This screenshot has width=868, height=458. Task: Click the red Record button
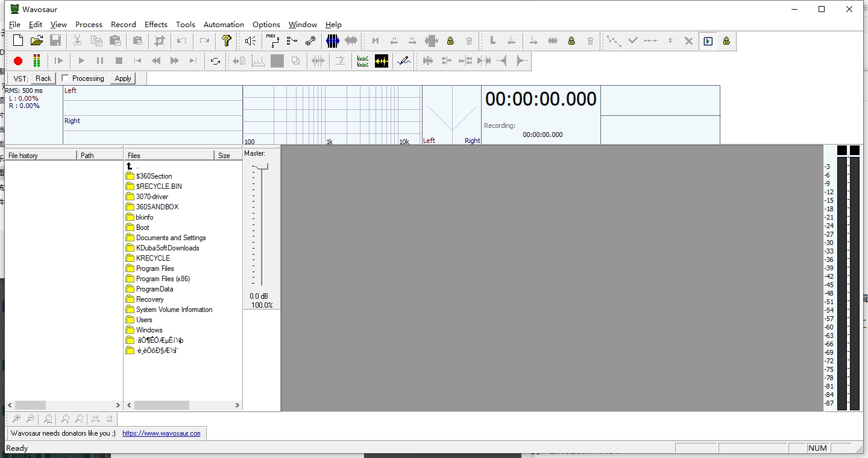[x=18, y=61]
